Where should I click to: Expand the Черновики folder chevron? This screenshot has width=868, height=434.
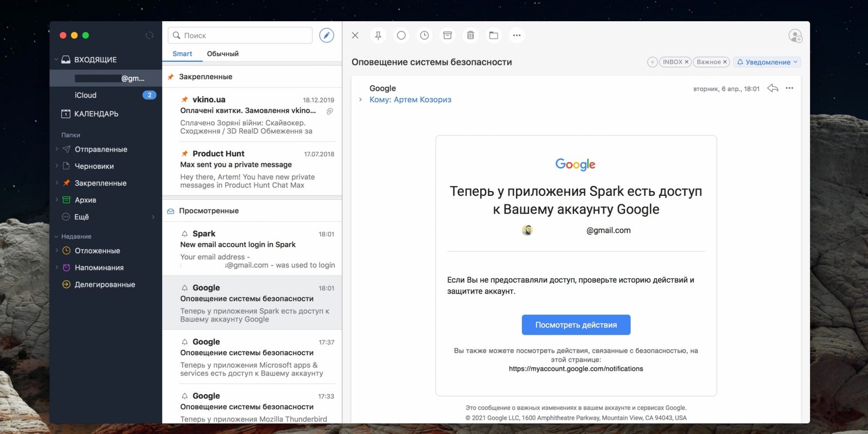pyautogui.click(x=56, y=166)
